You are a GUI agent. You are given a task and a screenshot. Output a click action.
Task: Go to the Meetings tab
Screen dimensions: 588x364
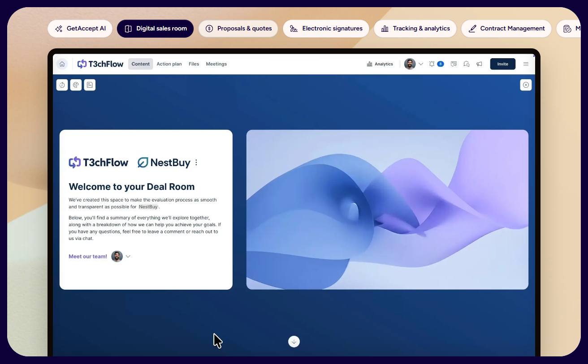(216, 64)
